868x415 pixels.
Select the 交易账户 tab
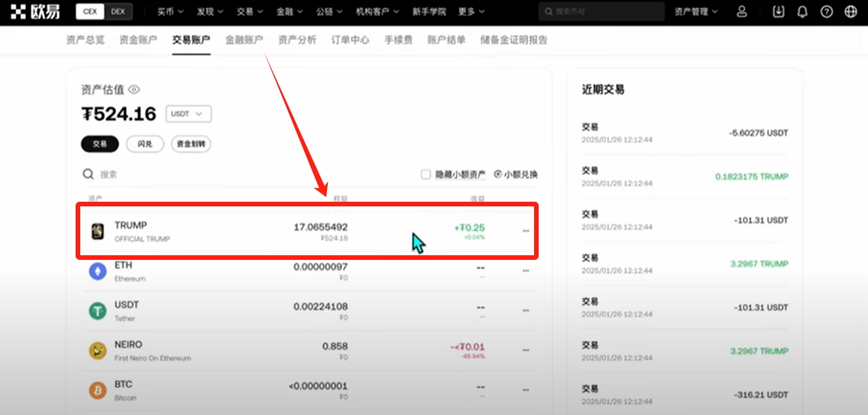click(x=191, y=40)
